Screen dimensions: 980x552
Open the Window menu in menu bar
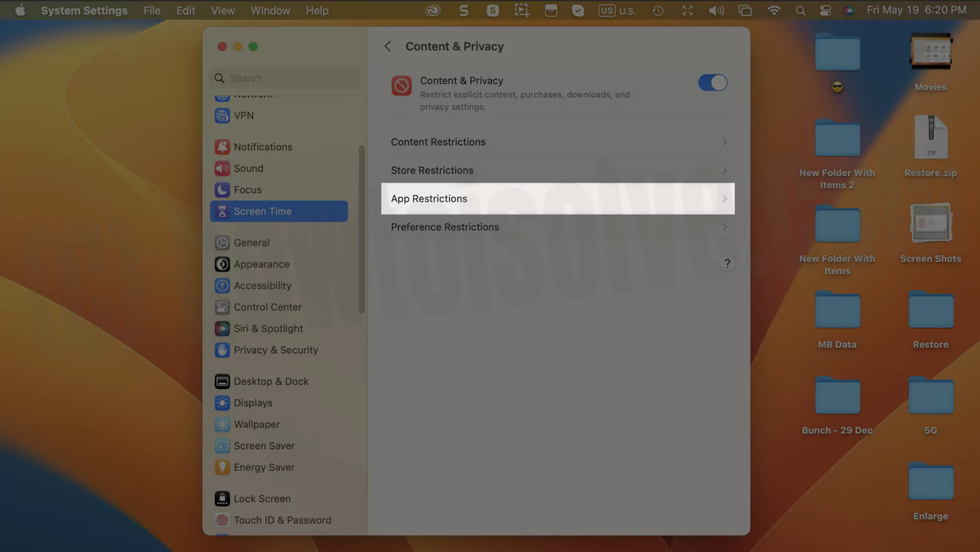point(270,10)
